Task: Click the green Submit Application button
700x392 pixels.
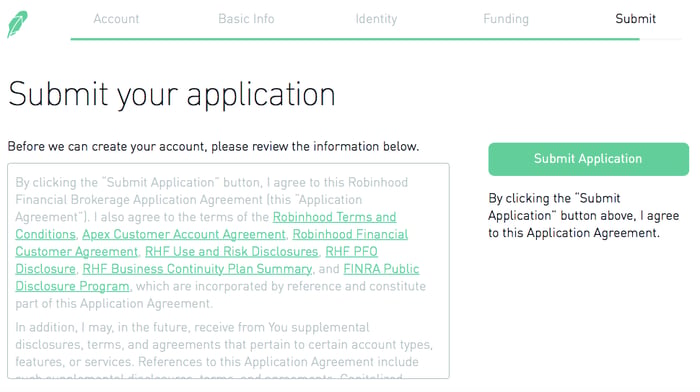Action: coord(588,159)
